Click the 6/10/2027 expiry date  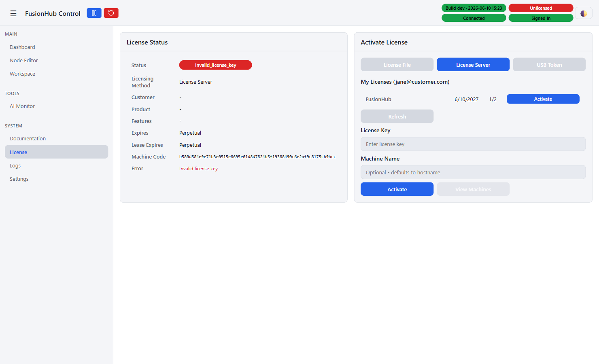[467, 99]
